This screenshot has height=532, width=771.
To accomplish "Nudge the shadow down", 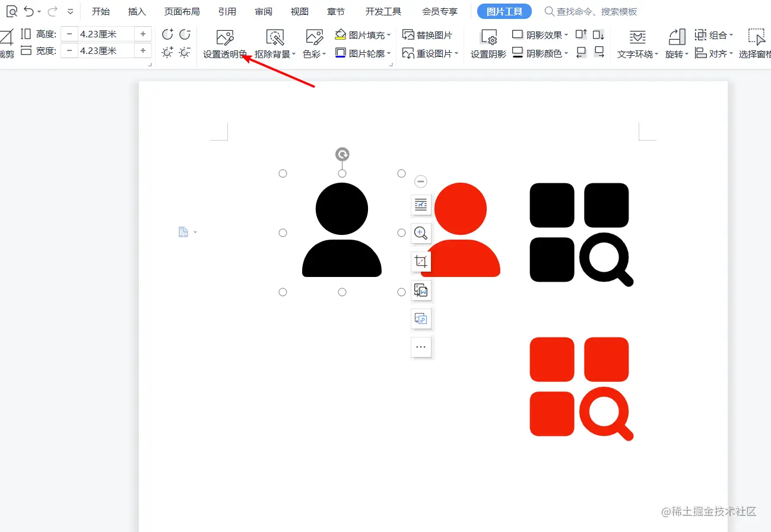I will [x=599, y=34].
